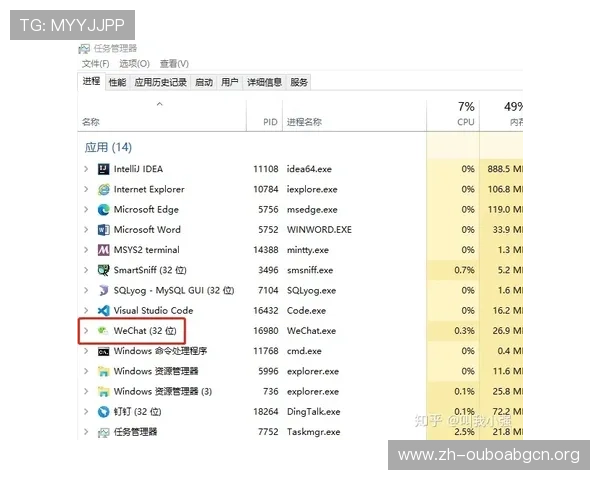The width and height of the screenshot is (600, 480).
Task: Open the 查看(V) menu
Action: coord(174,64)
